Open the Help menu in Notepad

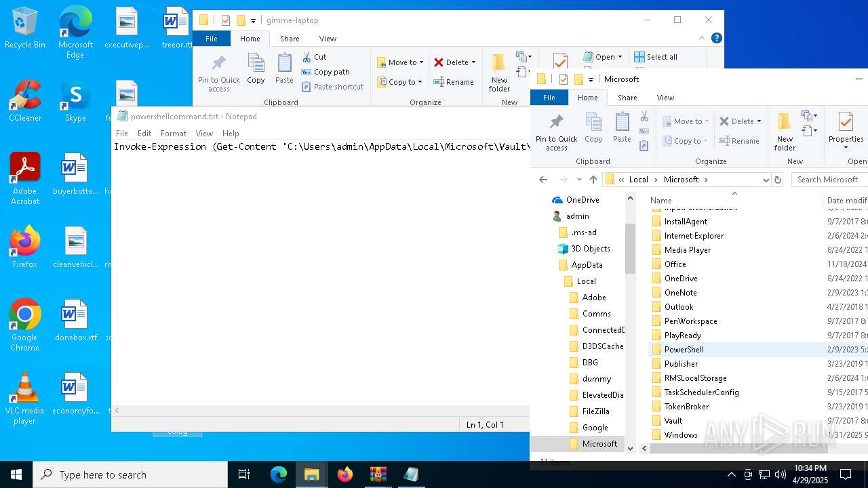(231, 134)
